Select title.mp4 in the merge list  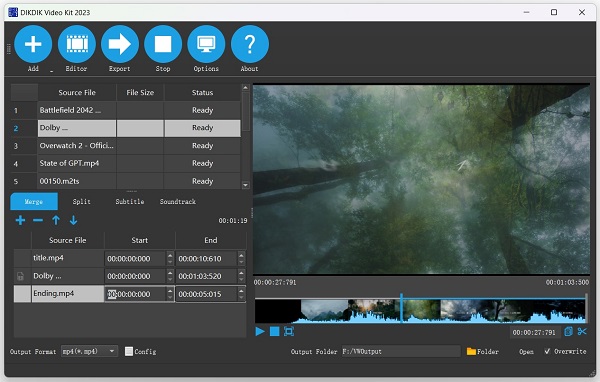click(67, 258)
